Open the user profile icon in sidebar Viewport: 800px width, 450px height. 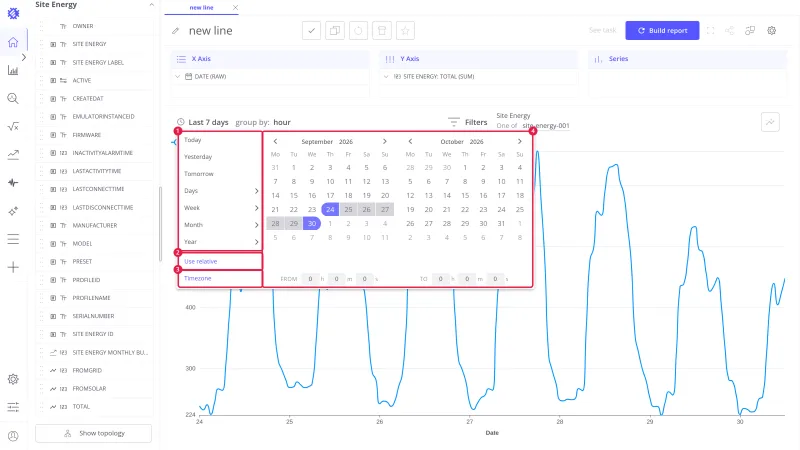pos(13,436)
